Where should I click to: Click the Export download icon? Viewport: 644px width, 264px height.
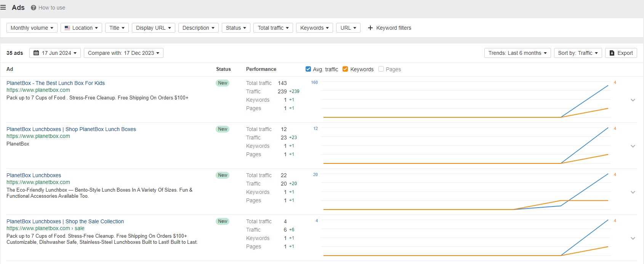click(612, 53)
